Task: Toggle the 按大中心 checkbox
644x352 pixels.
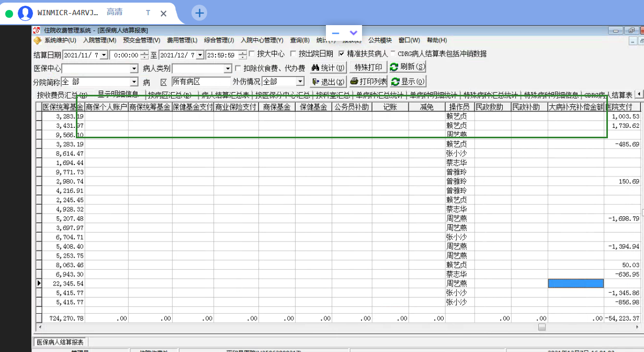Action: coord(252,53)
